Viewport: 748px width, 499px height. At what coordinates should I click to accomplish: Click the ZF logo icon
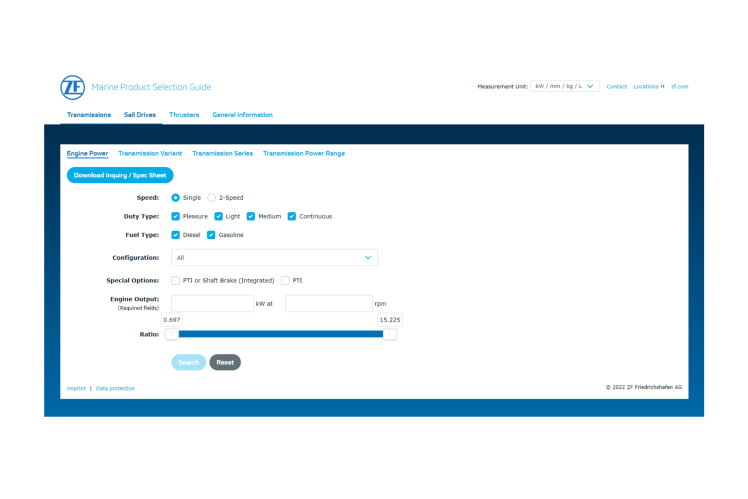pos(72,87)
